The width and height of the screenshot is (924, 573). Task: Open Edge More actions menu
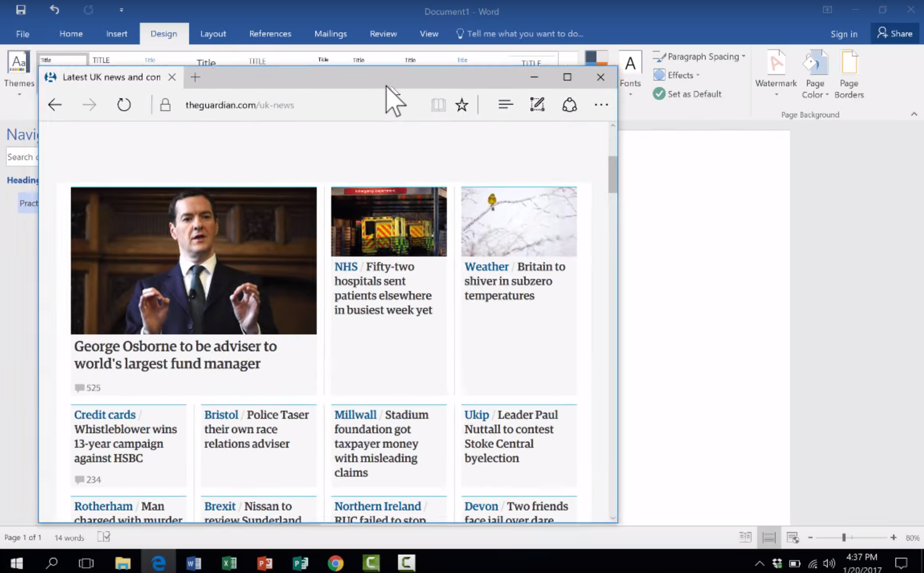click(601, 104)
